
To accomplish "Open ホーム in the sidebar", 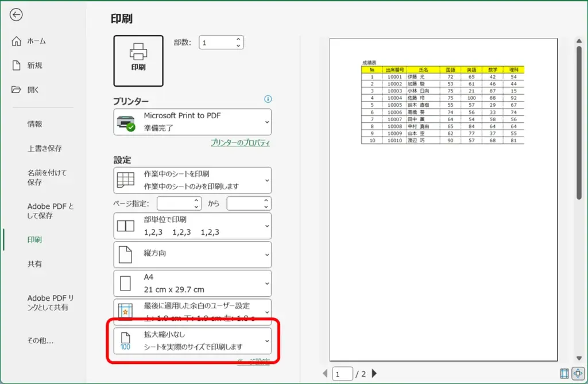I will 36,41.
